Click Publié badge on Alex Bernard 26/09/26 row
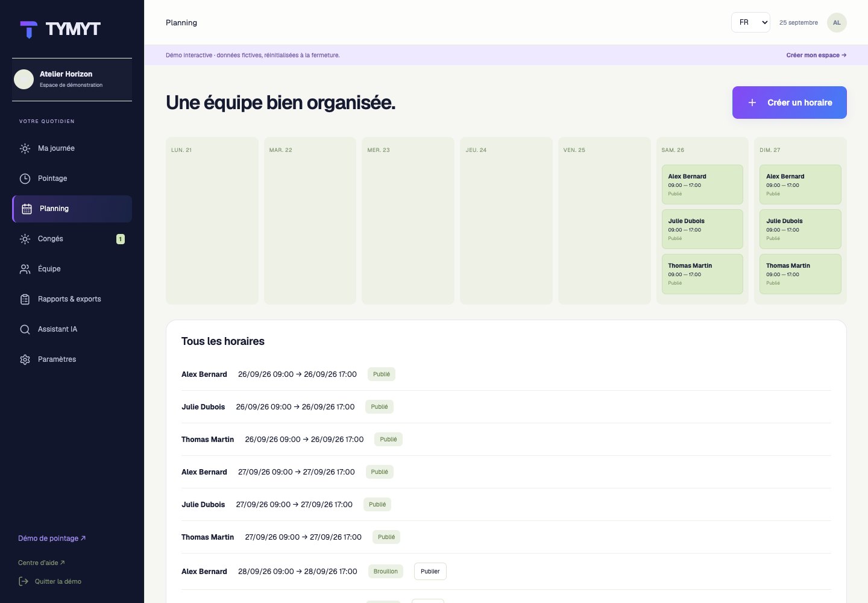Image resolution: width=868 pixels, height=603 pixels. [x=382, y=374]
